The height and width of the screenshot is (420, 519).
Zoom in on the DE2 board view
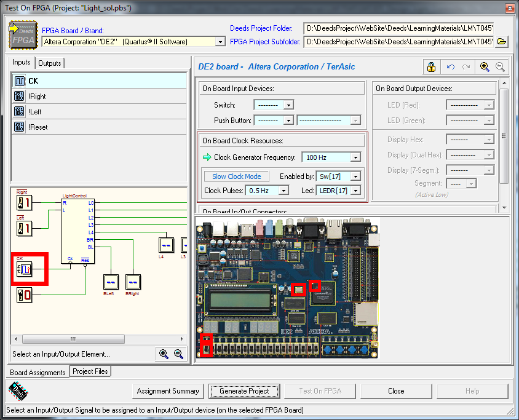484,67
